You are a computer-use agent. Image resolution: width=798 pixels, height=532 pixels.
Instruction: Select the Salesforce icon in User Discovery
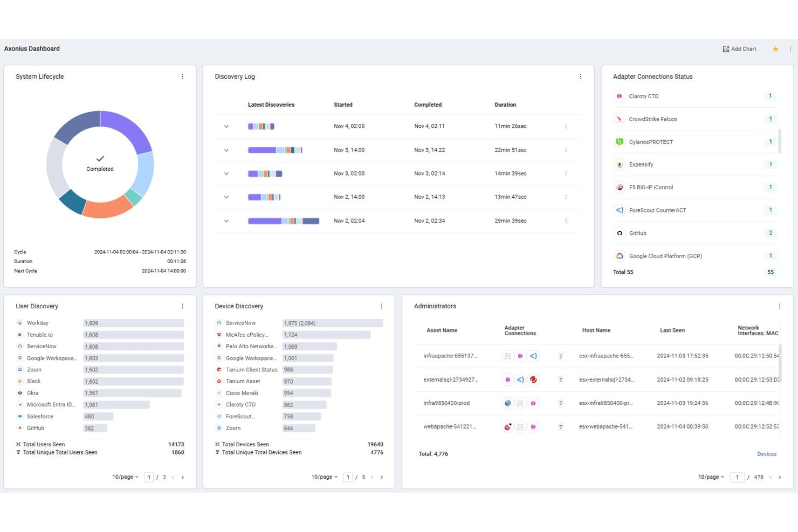click(20, 417)
